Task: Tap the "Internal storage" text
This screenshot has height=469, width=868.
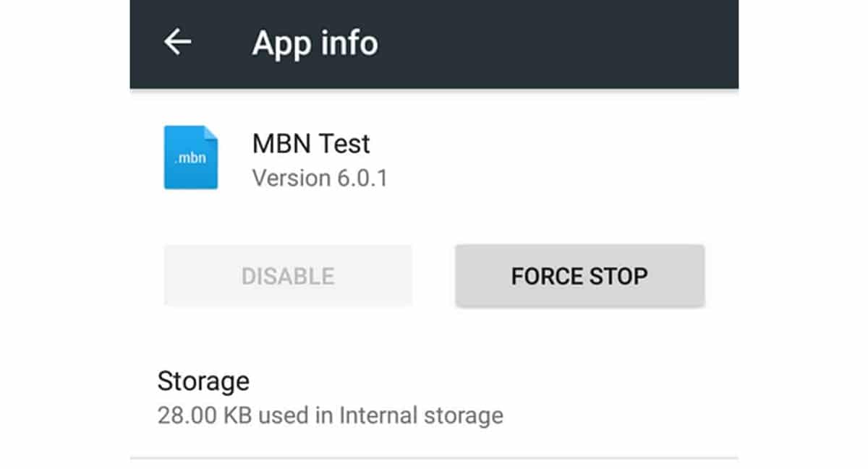Action: (421, 416)
